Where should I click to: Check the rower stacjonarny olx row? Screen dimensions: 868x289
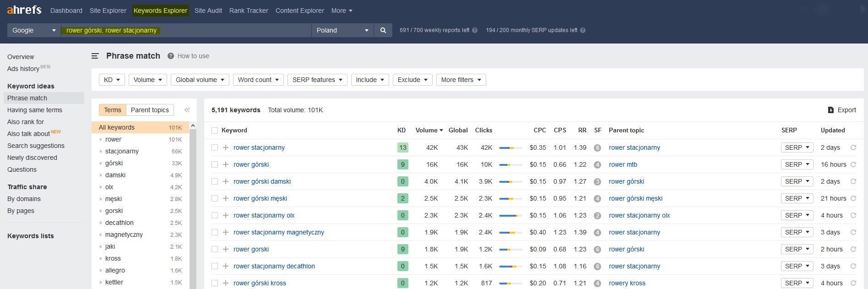click(214, 215)
